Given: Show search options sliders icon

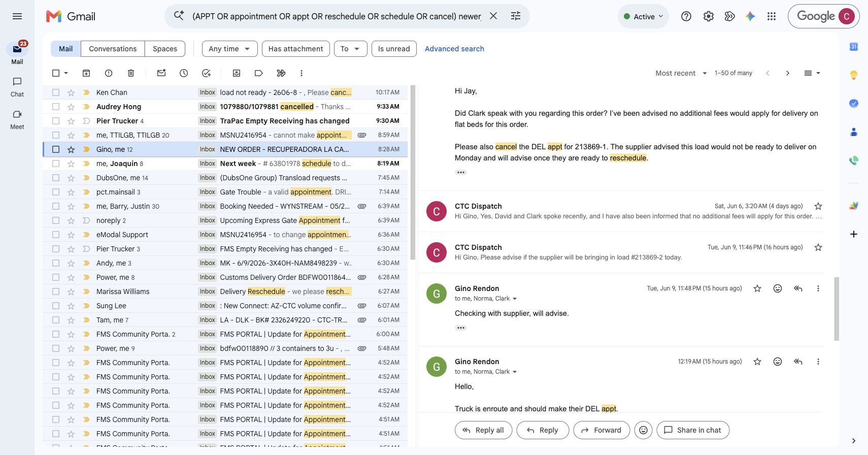Looking at the screenshot, I should (516, 16).
